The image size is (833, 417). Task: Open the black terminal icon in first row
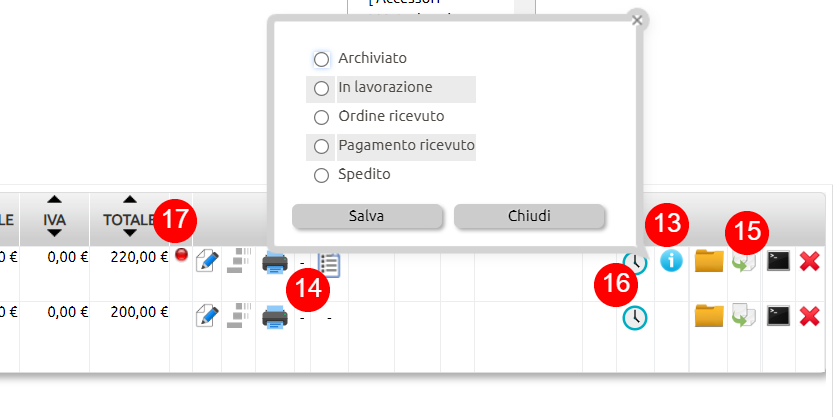click(778, 261)
